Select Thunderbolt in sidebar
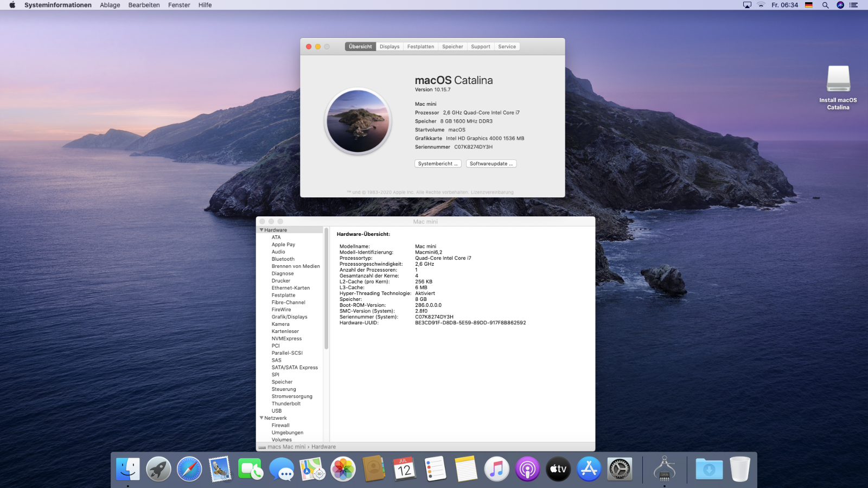The image size is (868, 488). (286, 403)
